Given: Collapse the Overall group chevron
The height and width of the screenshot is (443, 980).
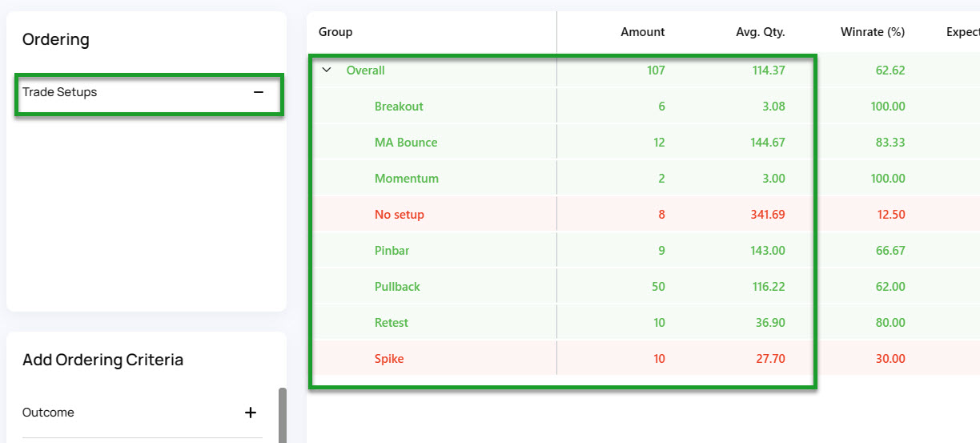Looking at the screenshot, I should point(326,70).
